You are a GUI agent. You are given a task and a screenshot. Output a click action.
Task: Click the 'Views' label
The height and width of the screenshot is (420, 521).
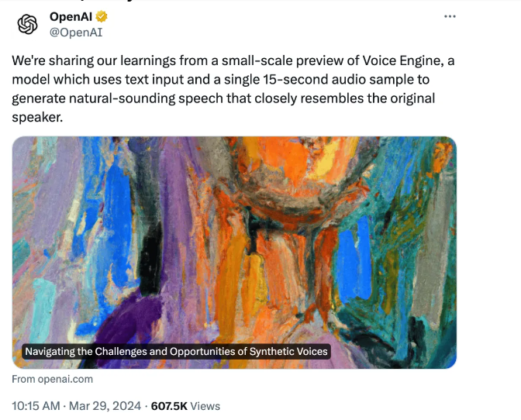tap(205, 406)
